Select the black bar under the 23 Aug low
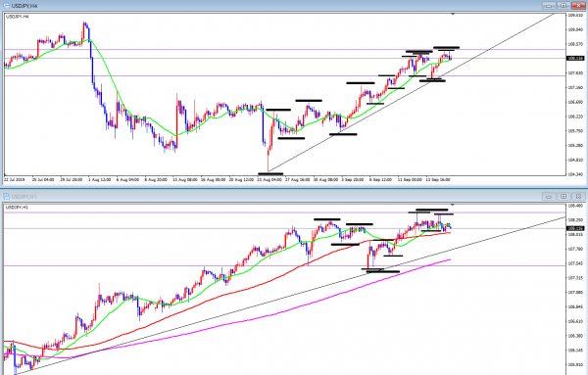 click(270, 174)
